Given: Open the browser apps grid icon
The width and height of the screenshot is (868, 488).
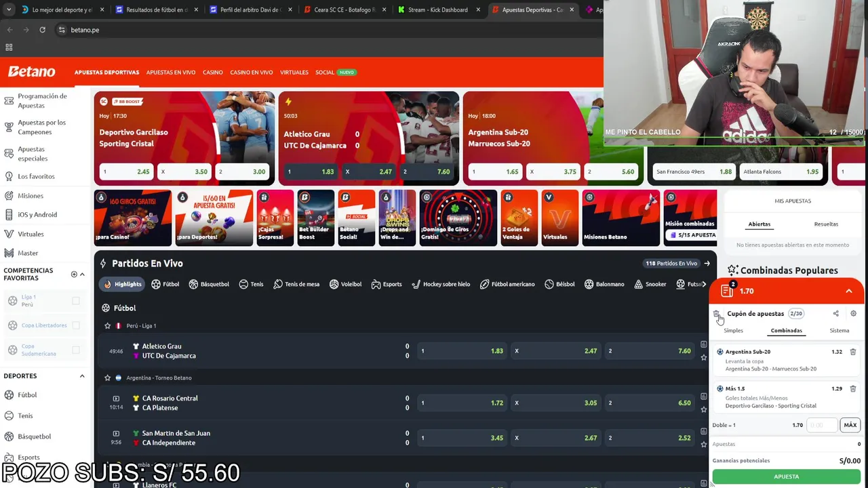Looking at the screenshot, I should point(9,47).
